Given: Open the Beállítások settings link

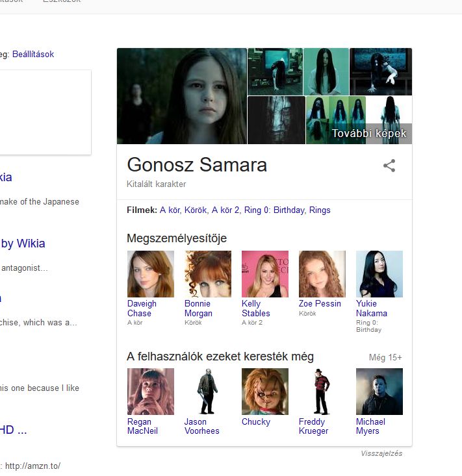Looking at the screenshot, I should [x=33, y=55].
